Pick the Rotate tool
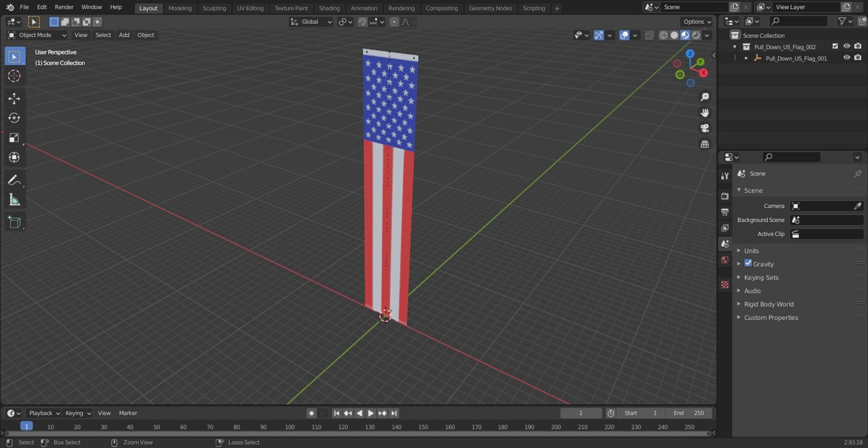Image resolution: width=868 pixels, height=448 pixels. tap(14, 118)
